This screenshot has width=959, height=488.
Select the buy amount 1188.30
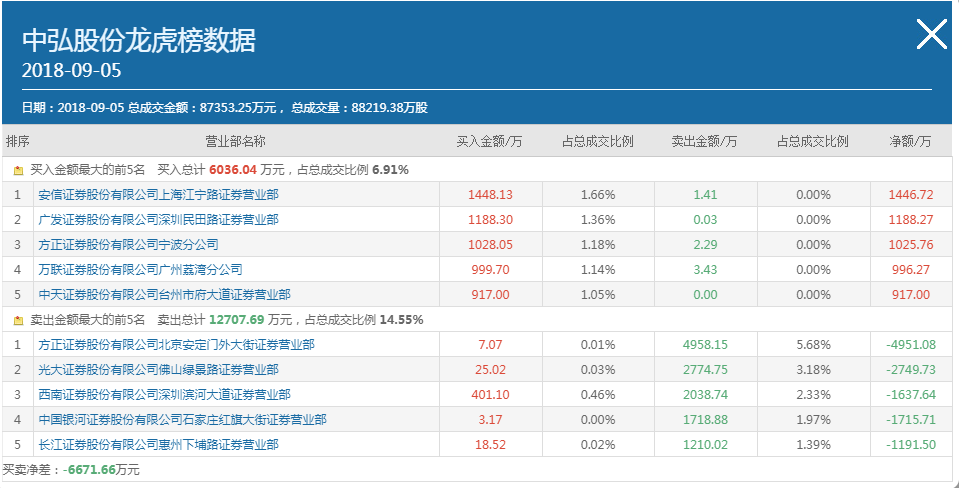(491, 220)
